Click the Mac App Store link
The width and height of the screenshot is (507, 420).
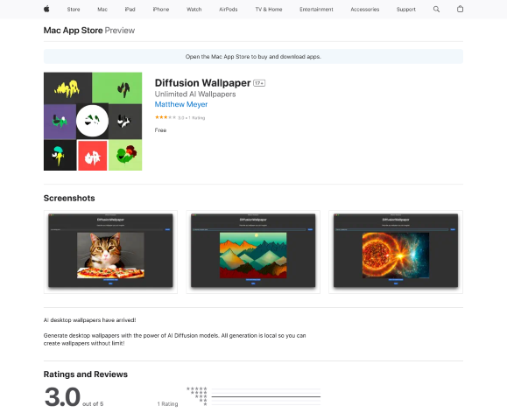(73, 31)
